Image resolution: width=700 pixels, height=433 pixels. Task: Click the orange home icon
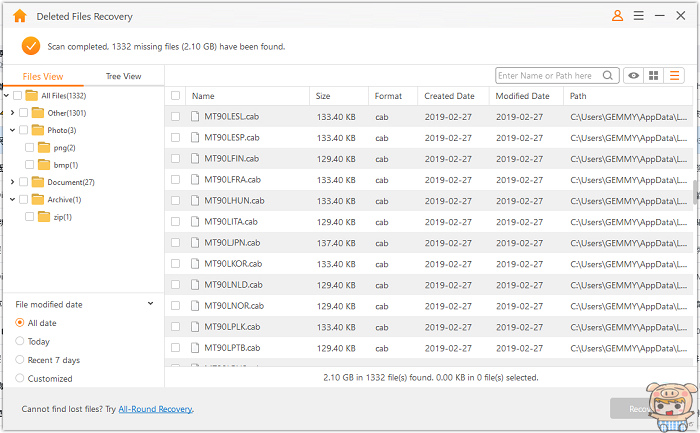[18, 16]
